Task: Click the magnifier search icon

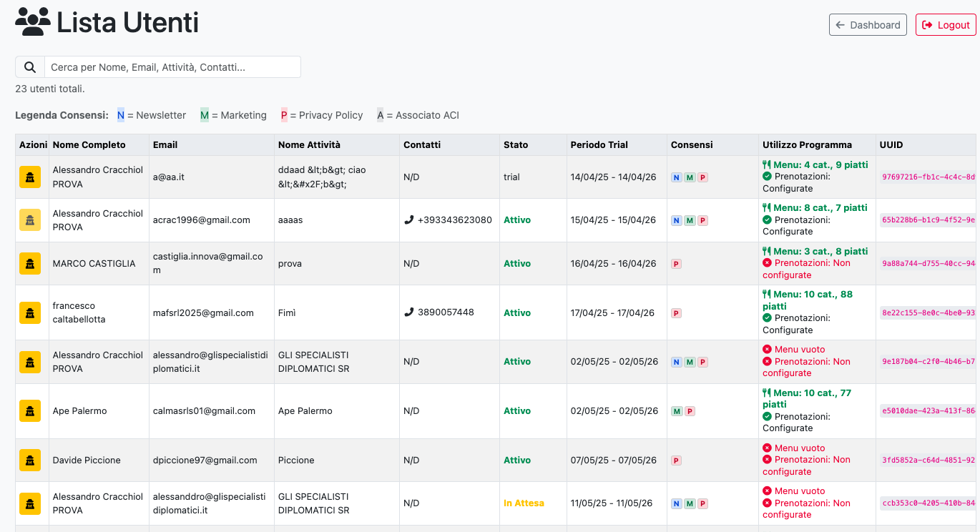Action: [30, 67]
